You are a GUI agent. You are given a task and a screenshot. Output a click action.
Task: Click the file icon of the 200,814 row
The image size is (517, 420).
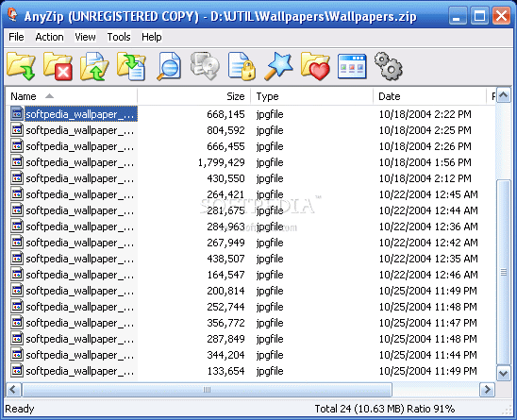[17, 291]
